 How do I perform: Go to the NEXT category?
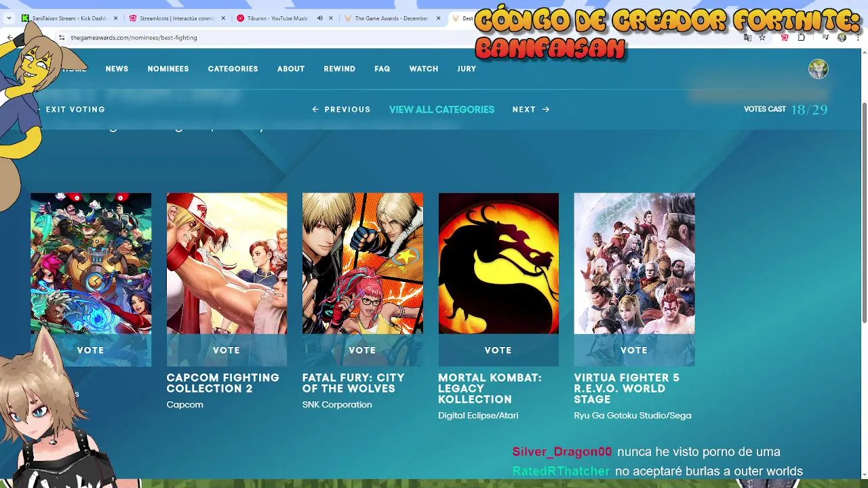531,109
